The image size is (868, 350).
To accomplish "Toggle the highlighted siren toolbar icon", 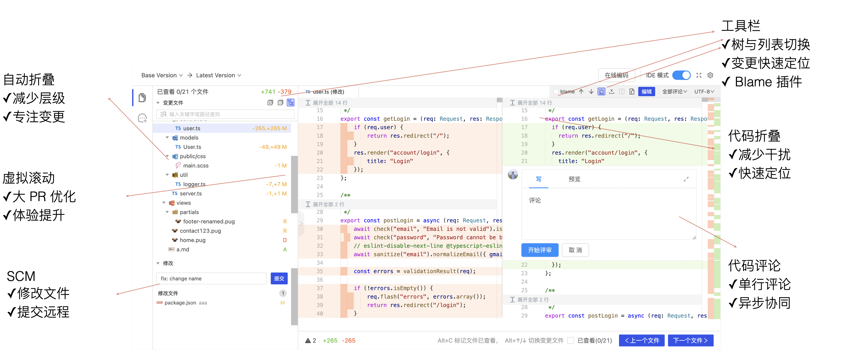I will (x=601, y=91).
